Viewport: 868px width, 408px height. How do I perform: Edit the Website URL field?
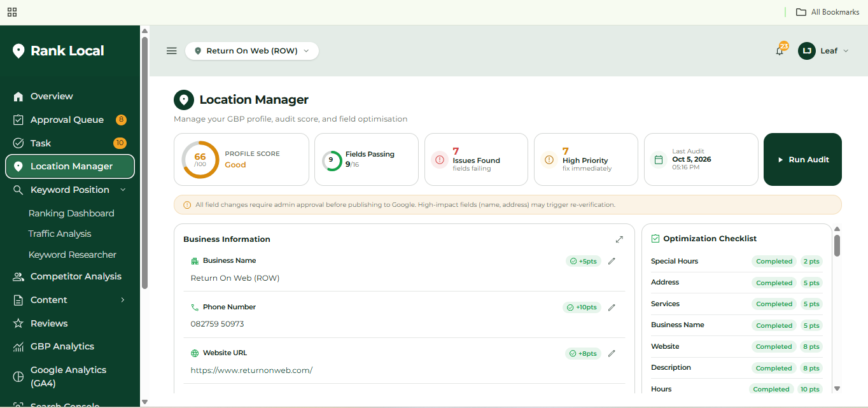pos(612,353)
